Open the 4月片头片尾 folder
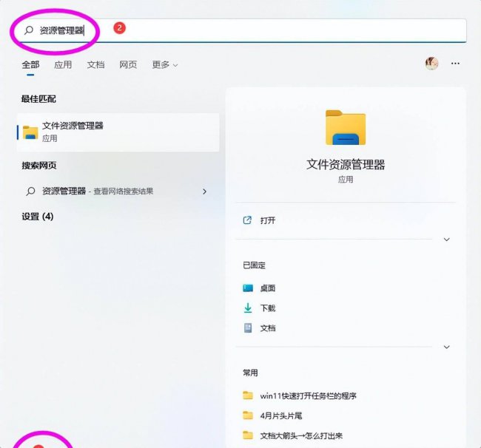 (x=281, y=415)
